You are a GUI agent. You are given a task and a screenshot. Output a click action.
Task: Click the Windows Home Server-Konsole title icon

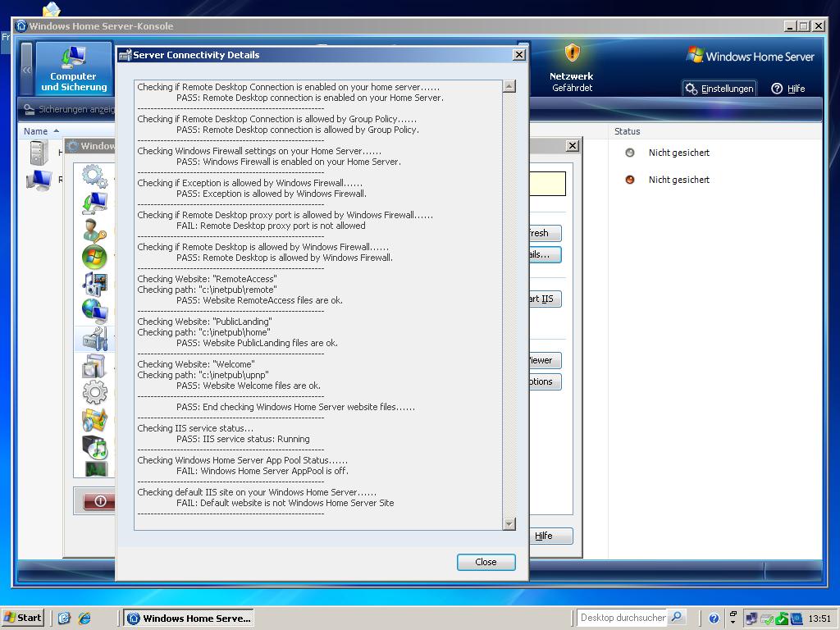[21, 25]
